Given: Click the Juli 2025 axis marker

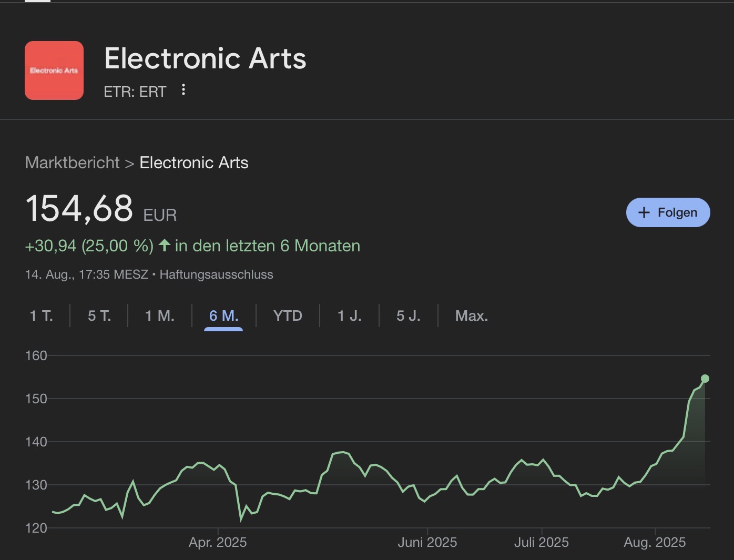Looking at the screenshot, I should [x=541, y=542].
